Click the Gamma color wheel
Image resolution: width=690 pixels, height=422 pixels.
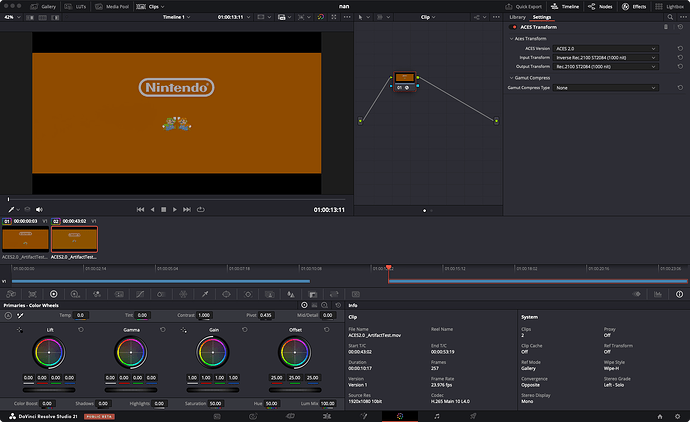click(x=131, y=352)
